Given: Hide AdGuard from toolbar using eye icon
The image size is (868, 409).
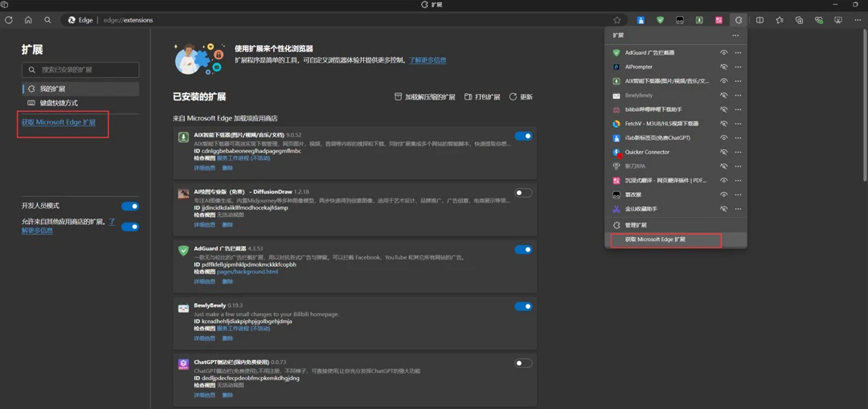Looking at the screenshot, I should coord(723,53).
